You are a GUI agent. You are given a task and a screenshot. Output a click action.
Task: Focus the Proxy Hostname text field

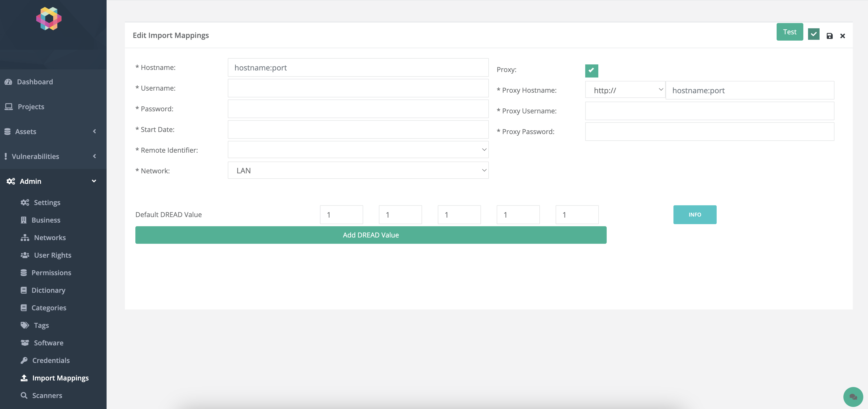750,90
